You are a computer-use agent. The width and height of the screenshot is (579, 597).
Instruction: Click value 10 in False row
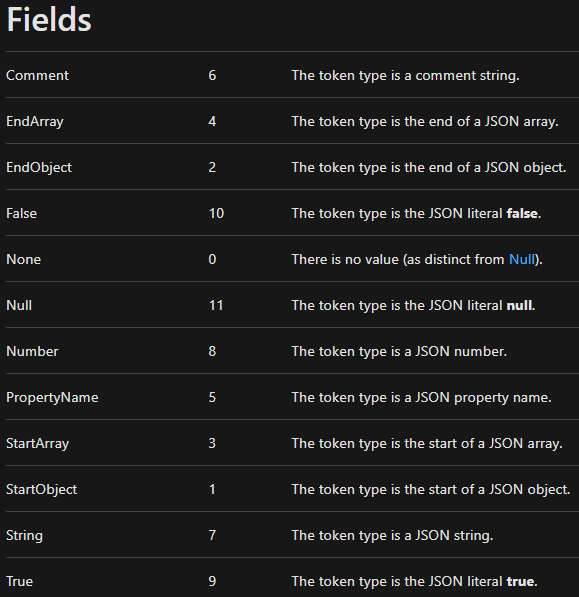(216, 213)
